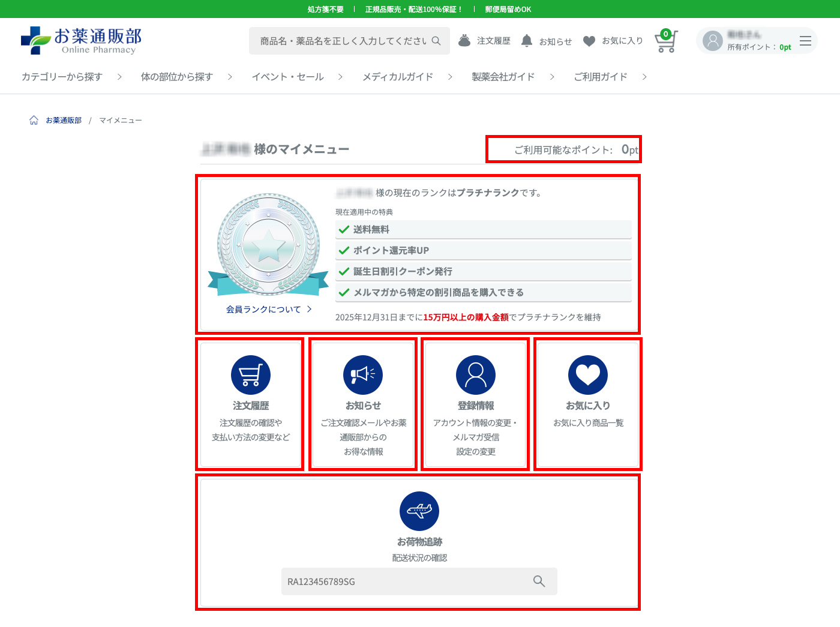Open 登録情報 via the person icon
Image resolution: width=840 pixels, height=627 pixels.
click(x=475, y=374)
